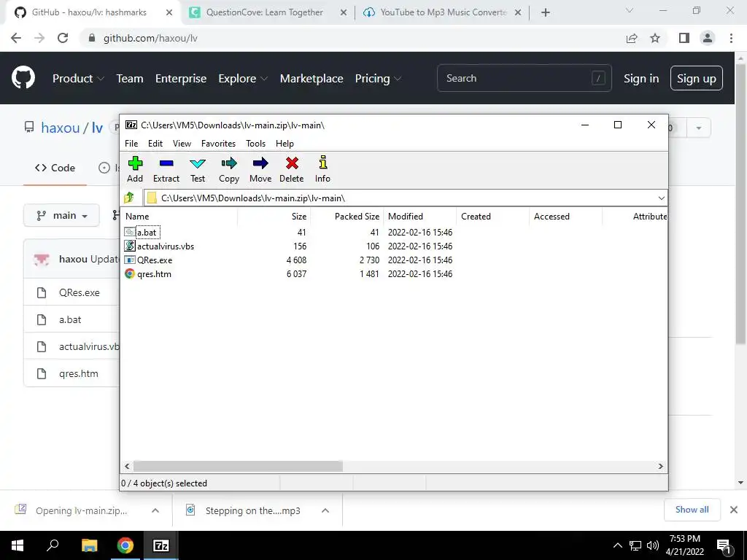Open the Favorites menu

219,144
